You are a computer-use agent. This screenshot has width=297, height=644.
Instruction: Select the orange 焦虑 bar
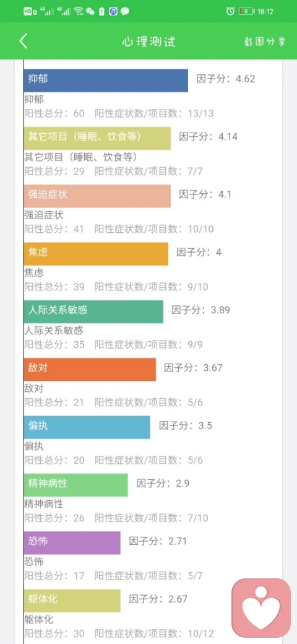click(x=96, y=254)
